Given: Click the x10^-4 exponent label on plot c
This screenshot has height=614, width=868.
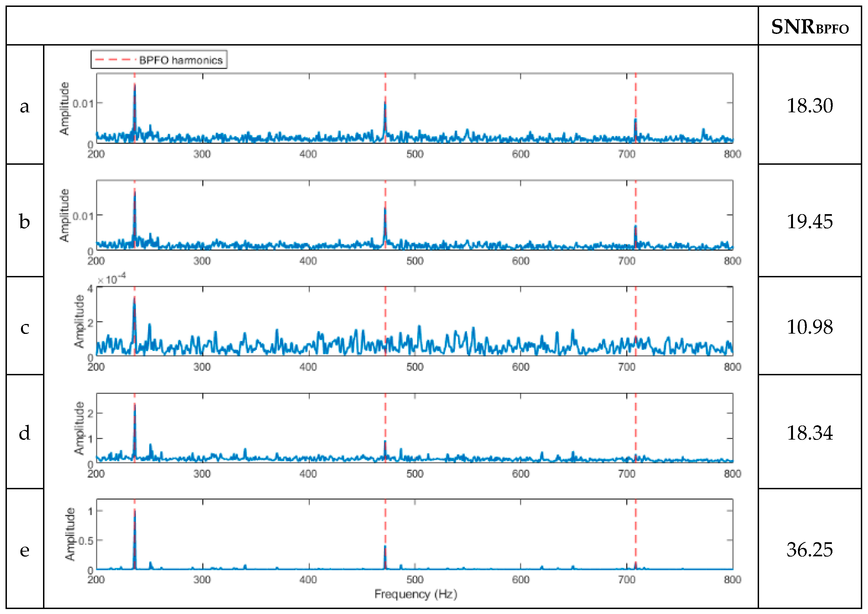Looking at the screenshot, I should [111, 279].
